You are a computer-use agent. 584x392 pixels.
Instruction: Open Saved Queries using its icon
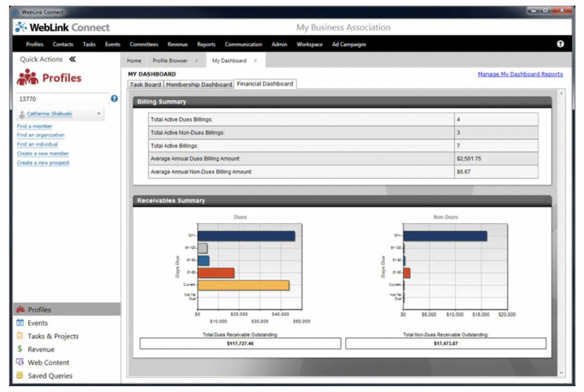[x=19, y=375]
